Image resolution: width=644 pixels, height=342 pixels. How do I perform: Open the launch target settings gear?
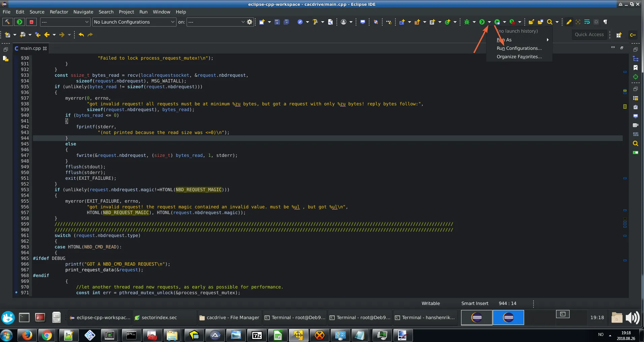(x=250, y=22)
